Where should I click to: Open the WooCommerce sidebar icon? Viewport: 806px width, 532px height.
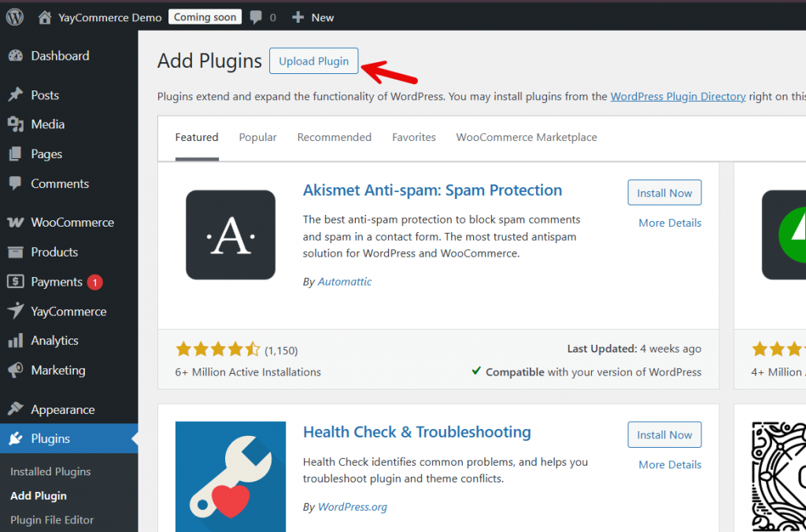point(17,222)
